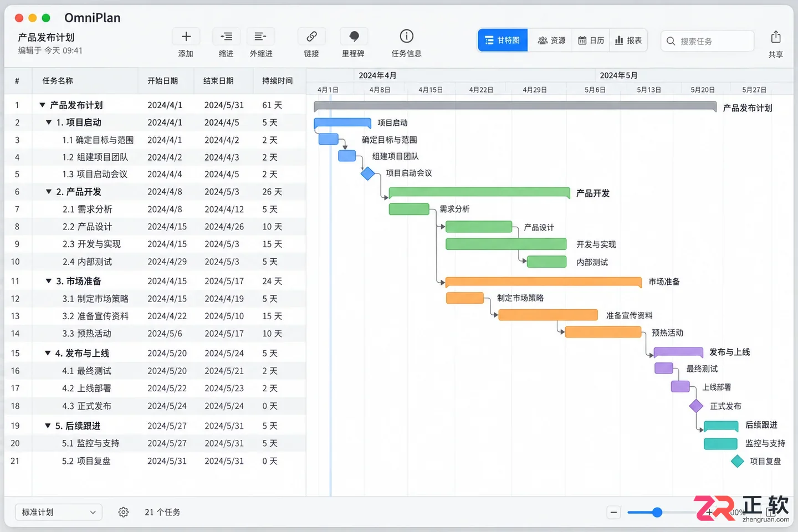Outdent the task with 外缩进 icon

260,37
